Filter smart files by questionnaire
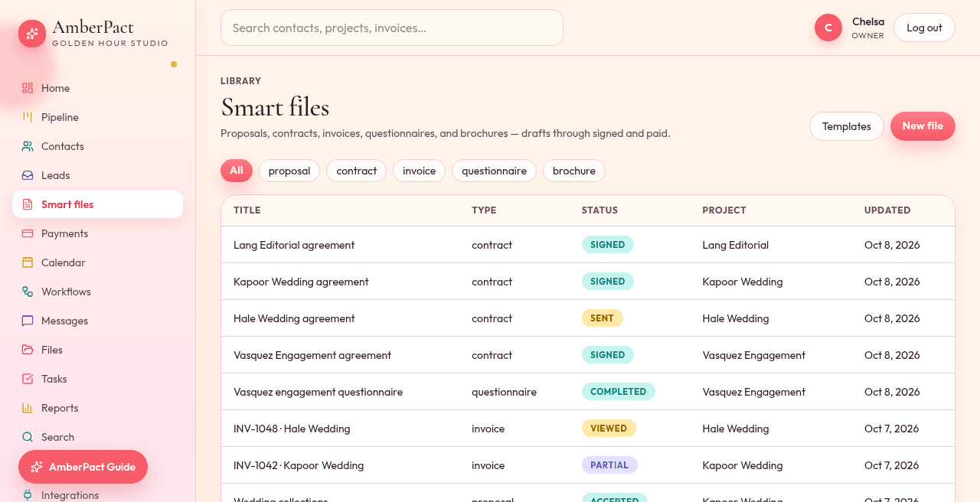 494,171
